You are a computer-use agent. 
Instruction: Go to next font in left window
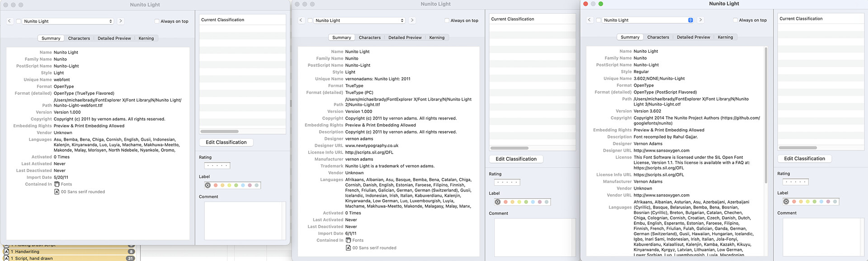[121, 21]
